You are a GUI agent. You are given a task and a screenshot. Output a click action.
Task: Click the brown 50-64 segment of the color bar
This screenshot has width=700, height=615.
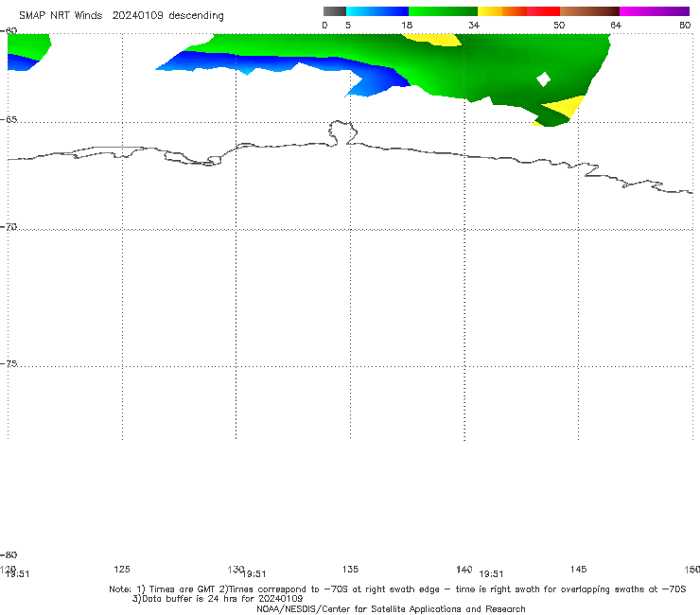coord(589,11)
